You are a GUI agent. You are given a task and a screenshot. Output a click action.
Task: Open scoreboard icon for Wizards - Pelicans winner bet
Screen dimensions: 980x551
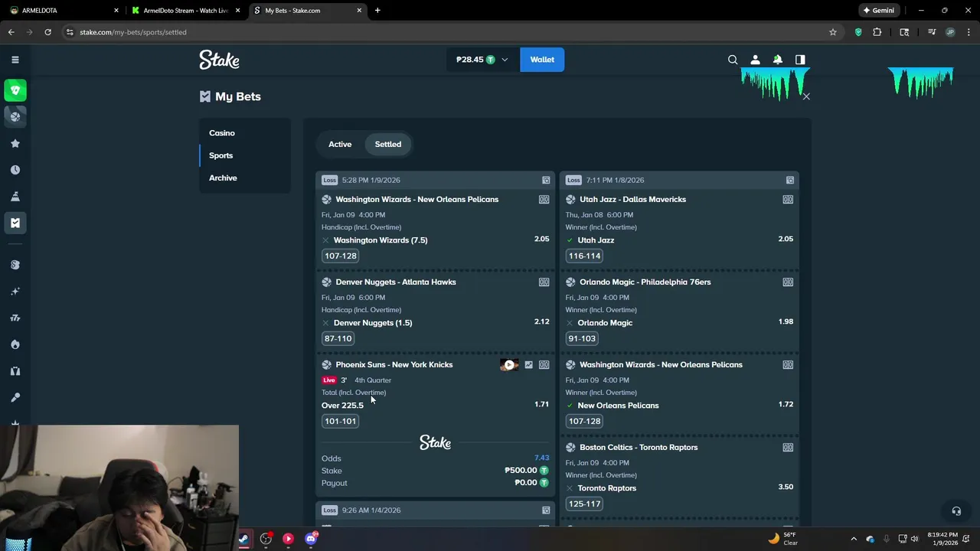[x=788, y=364]
